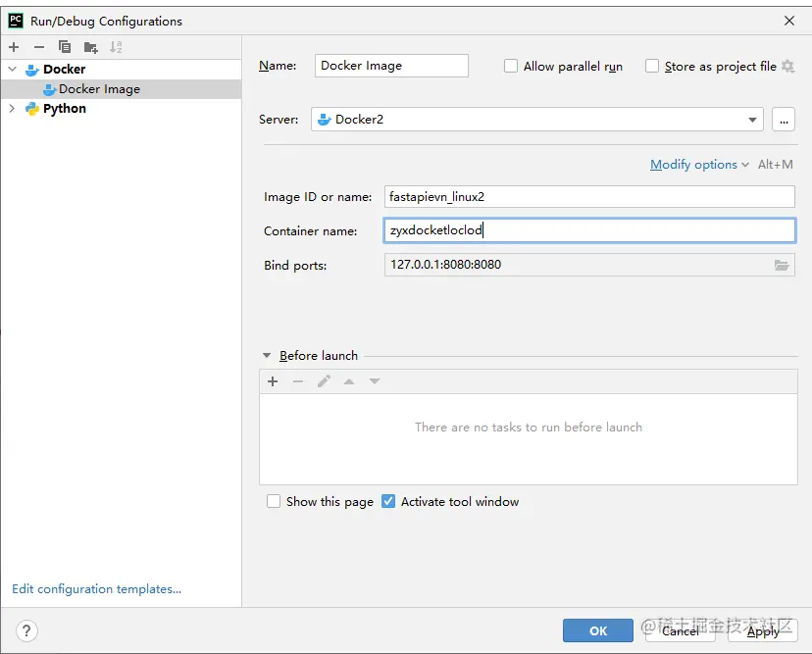Open Edit configuration templates link

click(x=96, y=589)
